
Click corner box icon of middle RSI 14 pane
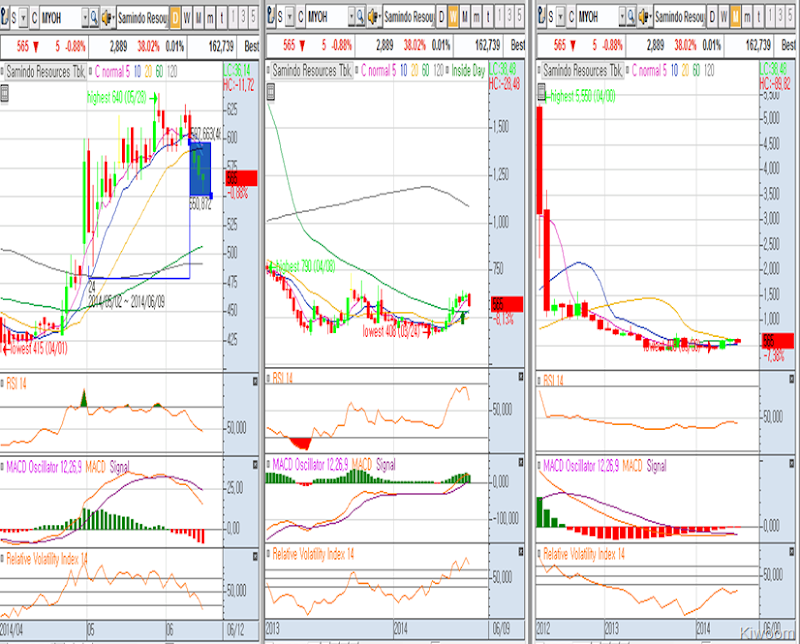pos(521,377)
